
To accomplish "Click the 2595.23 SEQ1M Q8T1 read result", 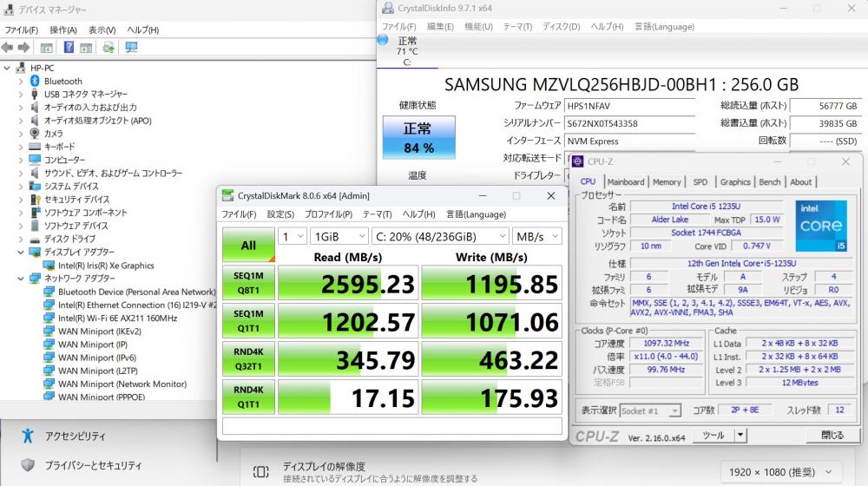I will tap(348, 284).
